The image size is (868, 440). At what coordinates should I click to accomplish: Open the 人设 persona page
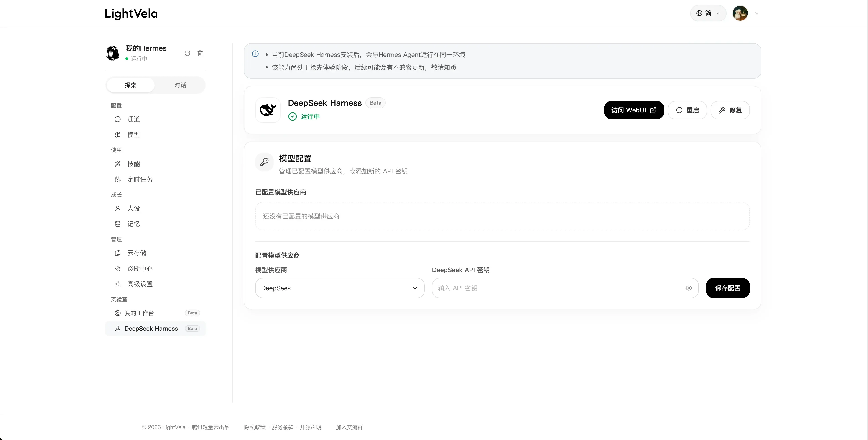[x=155, y=208]
